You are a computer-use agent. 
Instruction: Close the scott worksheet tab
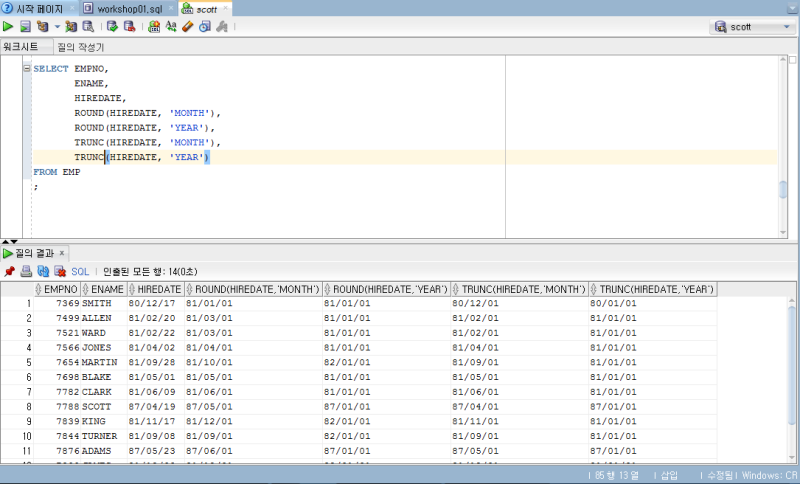coord(225,8)
